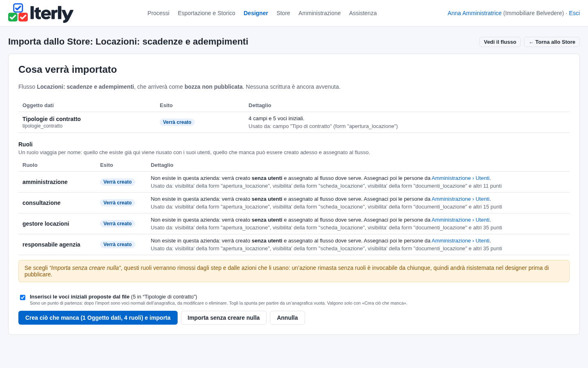Click the amministrazione role name
This screenshot has height=368, width=588.
pos(45,182)
